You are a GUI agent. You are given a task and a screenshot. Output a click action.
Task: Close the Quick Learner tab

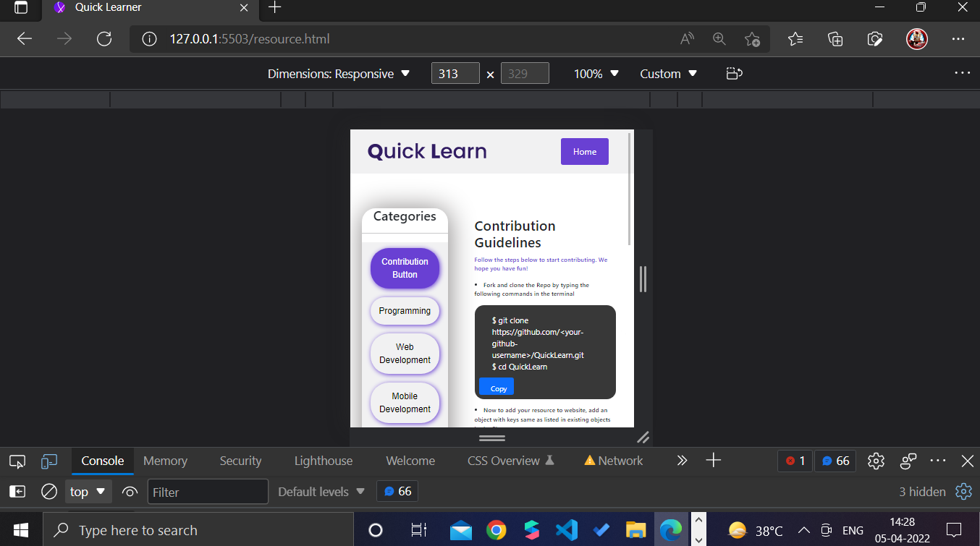coord(245,8)
